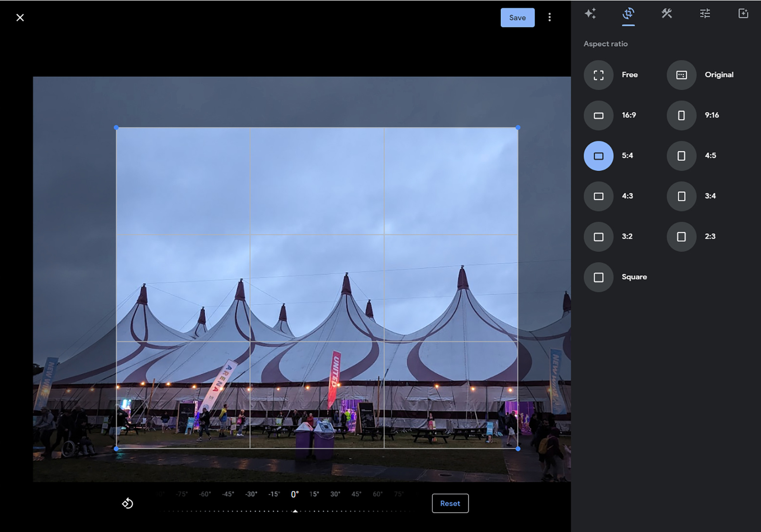The width and height of the screenshot is (761, 532).
Task: Open the Markup tab icon
Action: click(743, 14)
